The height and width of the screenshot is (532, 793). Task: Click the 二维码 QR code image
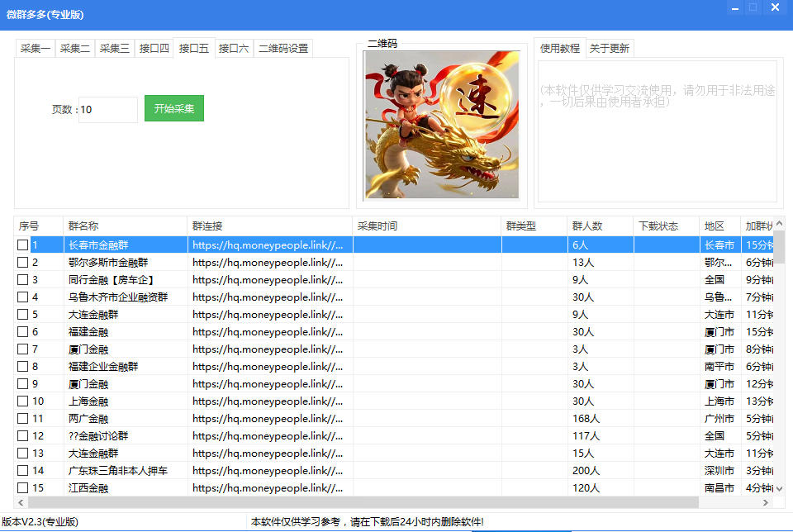pyautogui.click(x=440, y=126)
